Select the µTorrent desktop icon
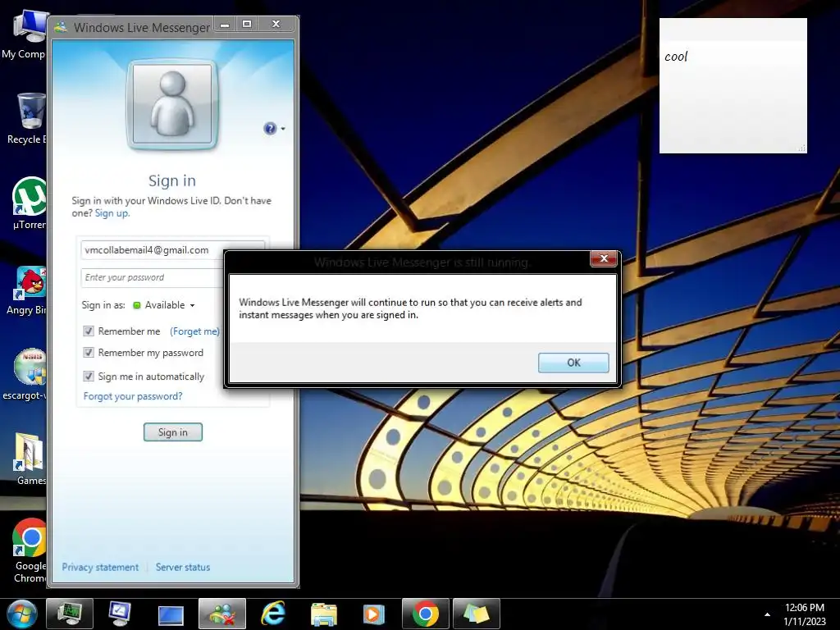The image size is (840, 630). pyautogui.click(x=29, y=203)
